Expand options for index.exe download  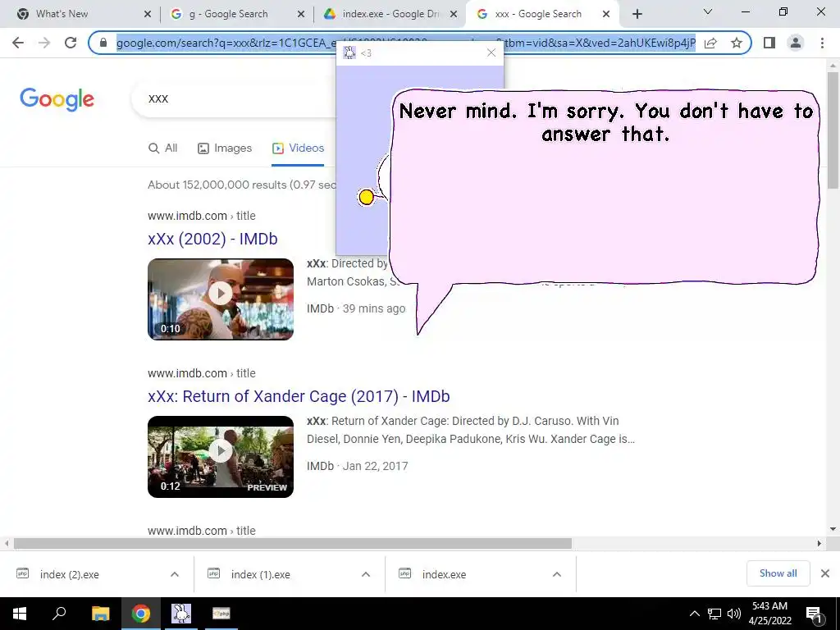pos(557,574)
